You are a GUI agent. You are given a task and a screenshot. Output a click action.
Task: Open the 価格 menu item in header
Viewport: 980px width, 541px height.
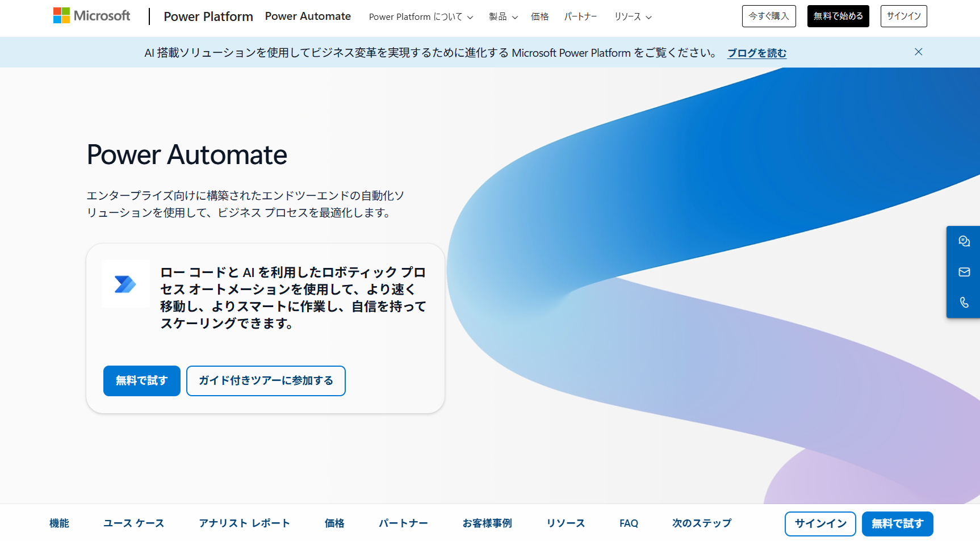(539, 17)
